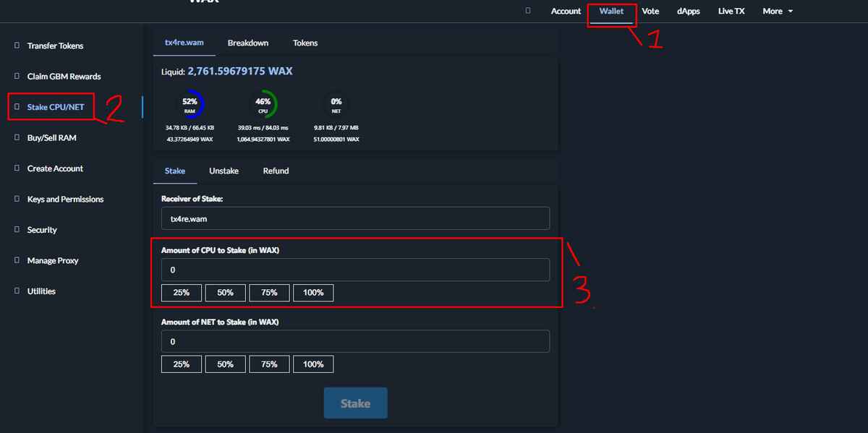Expand the More dropdown menu
This screenshot has width=868, height=433.
point(778,11)
